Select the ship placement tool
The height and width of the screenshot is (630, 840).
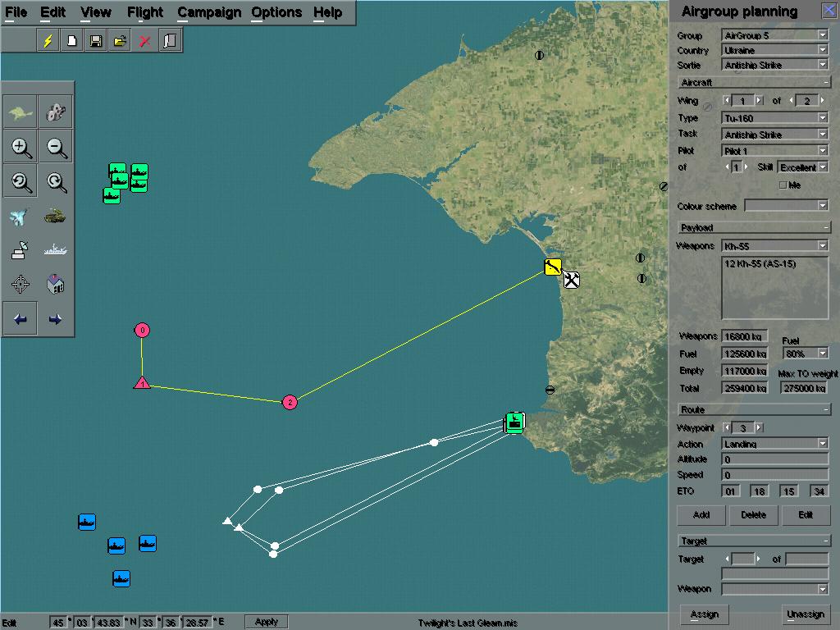pyautogui.click(x=55, y=250)
